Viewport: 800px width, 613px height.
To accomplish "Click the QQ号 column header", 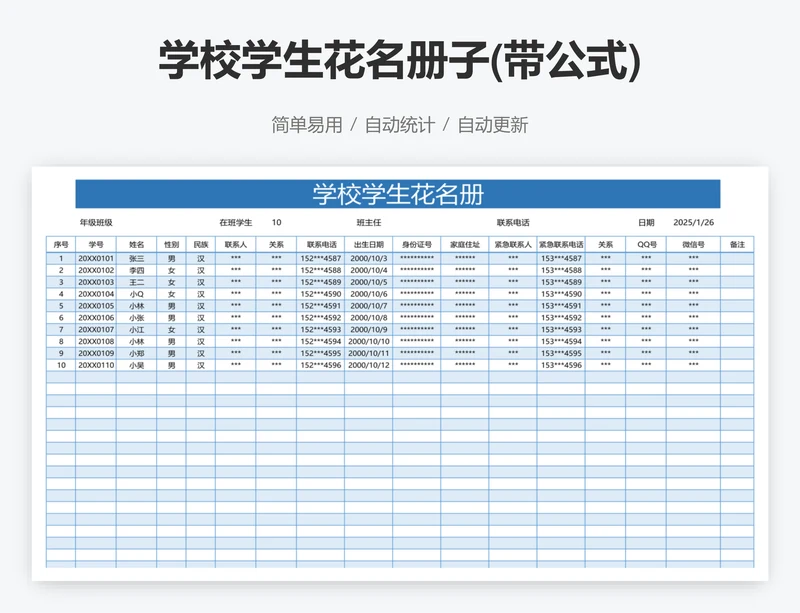I will pos(647,244).
